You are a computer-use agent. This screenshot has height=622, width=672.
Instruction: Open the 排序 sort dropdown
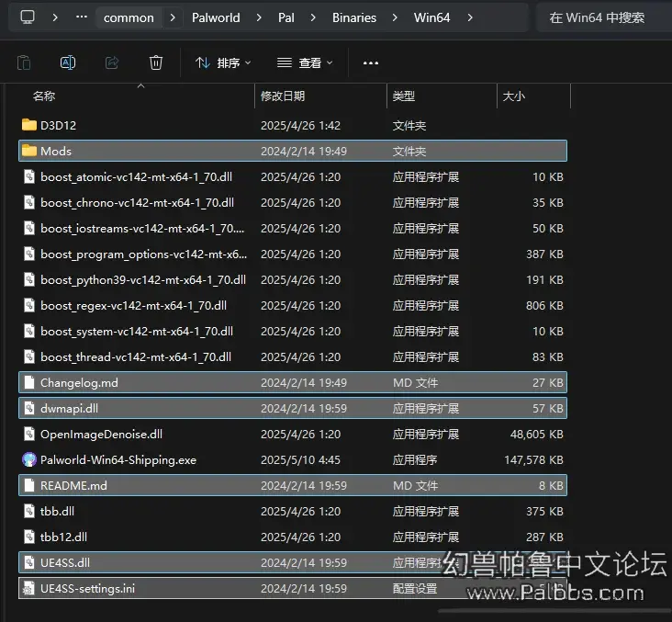pos(223,63)
